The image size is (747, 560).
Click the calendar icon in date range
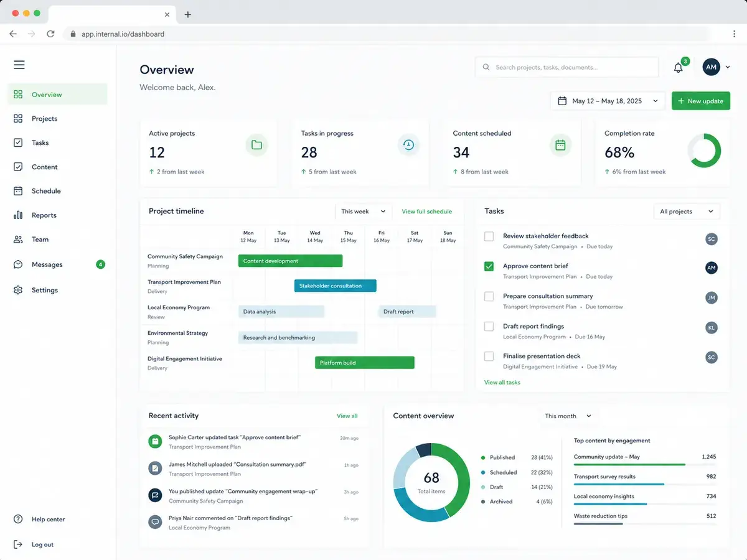(562, 101)
